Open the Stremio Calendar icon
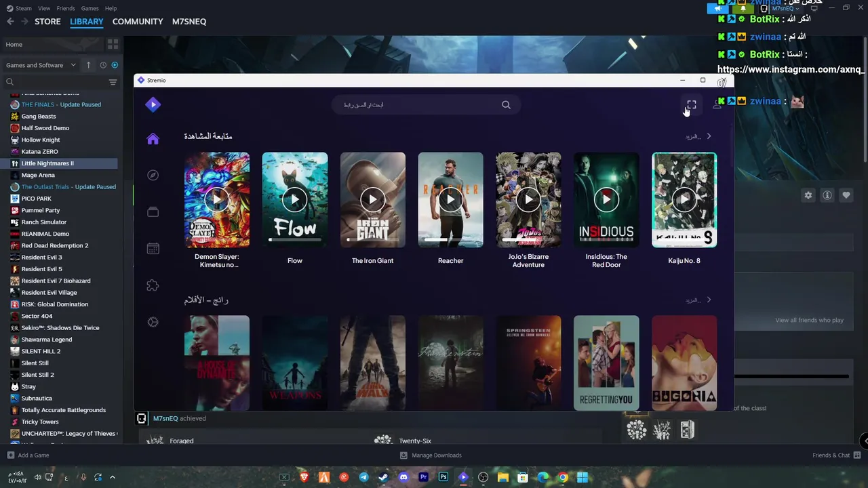868x488 pixels. (153, 249)
